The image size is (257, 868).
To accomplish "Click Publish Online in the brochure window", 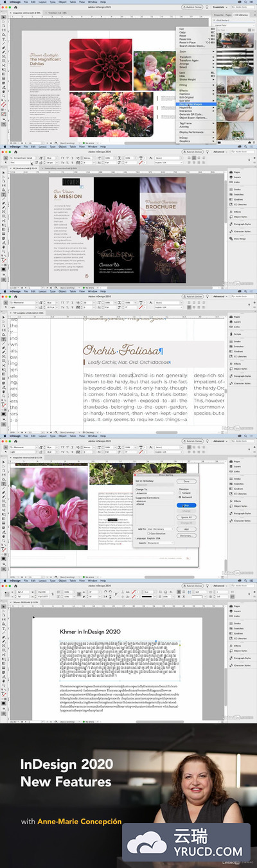I will tap(193, 152).
